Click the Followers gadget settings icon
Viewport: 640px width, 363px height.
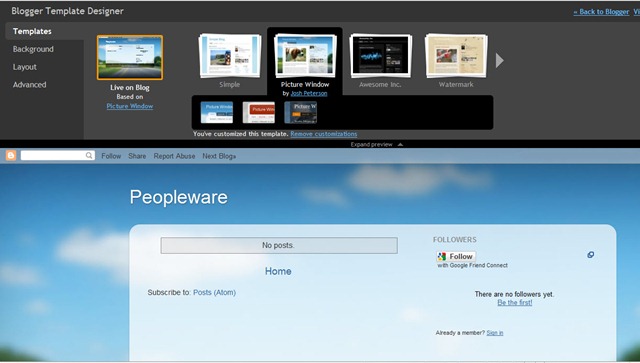(x=590, y=255)
